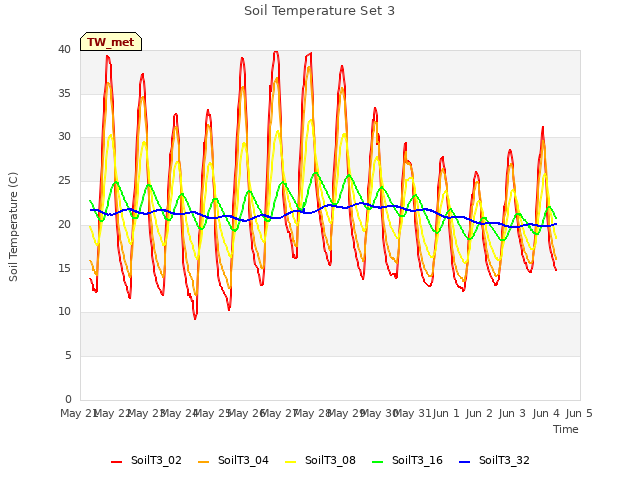This screenshot has height=480, width=640.
Task: Click the orange SoilT3_04 legend swatch
Action: point(203,462)
